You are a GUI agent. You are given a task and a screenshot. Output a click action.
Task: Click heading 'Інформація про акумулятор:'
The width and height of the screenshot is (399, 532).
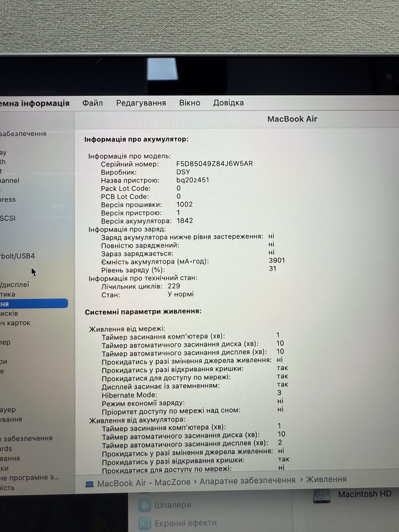(x=136, y=139)
